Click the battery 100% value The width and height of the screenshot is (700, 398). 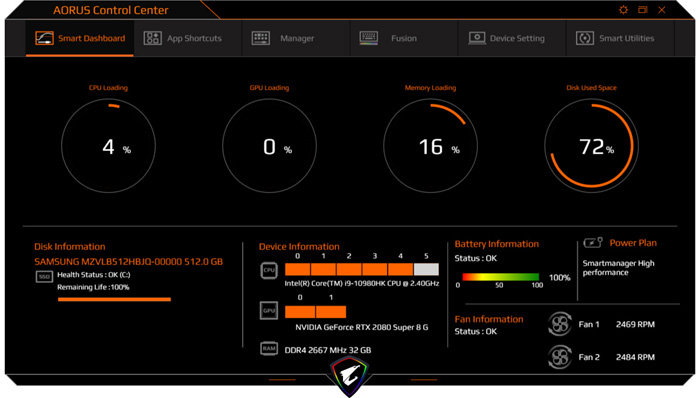[x=559, y=278]
